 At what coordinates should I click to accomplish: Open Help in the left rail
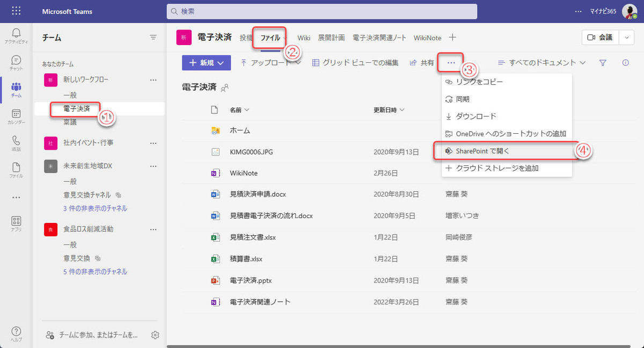16,334
